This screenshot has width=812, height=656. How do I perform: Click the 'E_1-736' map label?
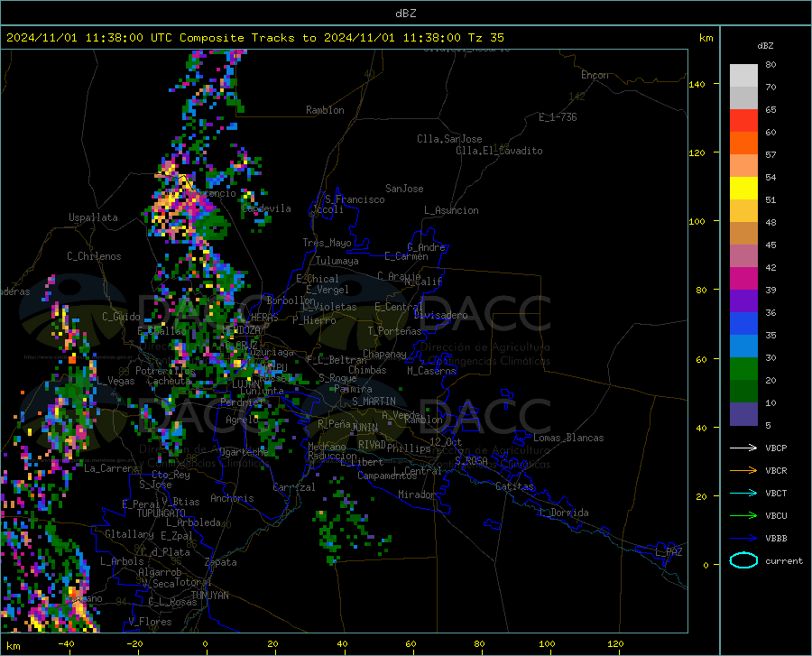(558, 117)
